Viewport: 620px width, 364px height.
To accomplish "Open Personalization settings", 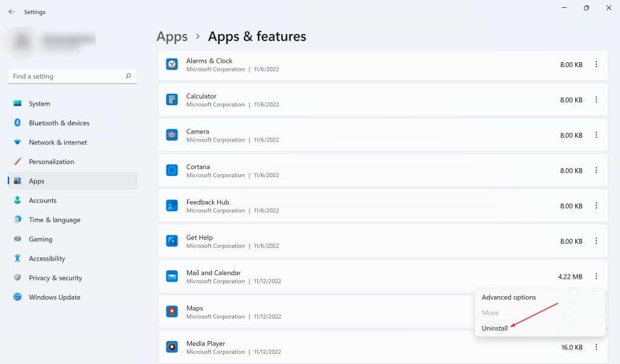I will coord(73,161).
